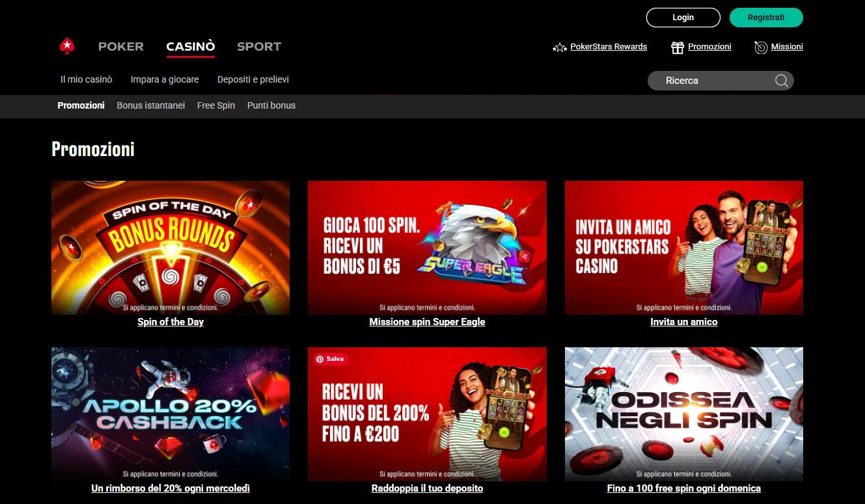Viewport: 865px width, 504px height.
Task: Open Impara a giocare menu
Action: 165,79
